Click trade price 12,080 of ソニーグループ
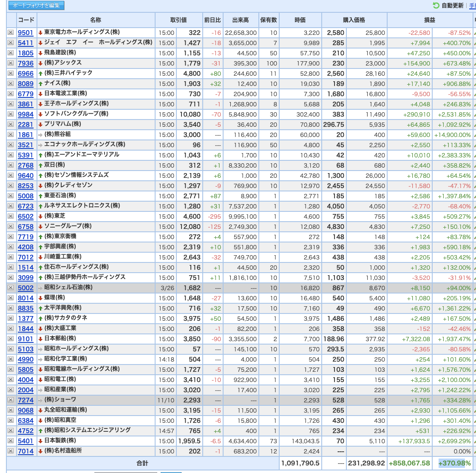This screenshot has height=473, width=476. point(190,227)
